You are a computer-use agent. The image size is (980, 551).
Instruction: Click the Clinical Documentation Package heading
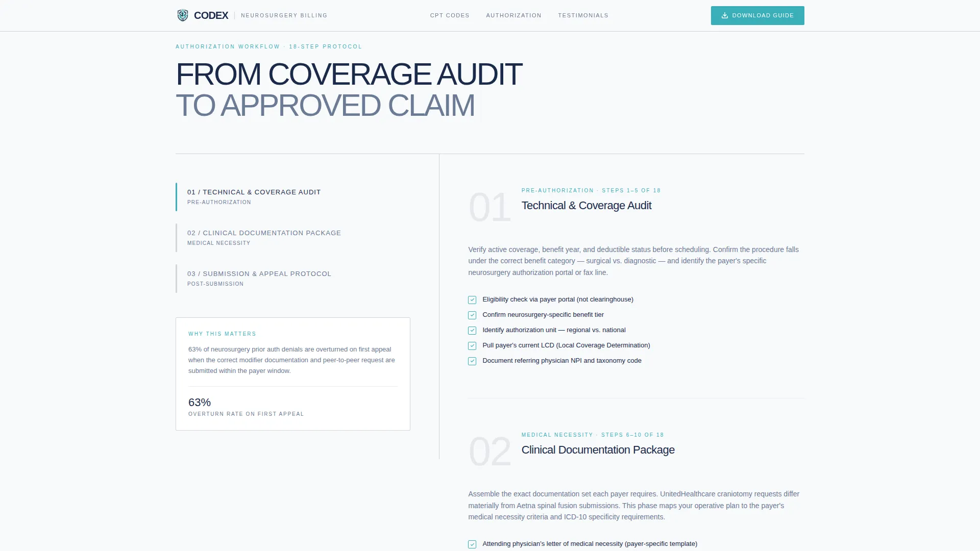point(598,450)
